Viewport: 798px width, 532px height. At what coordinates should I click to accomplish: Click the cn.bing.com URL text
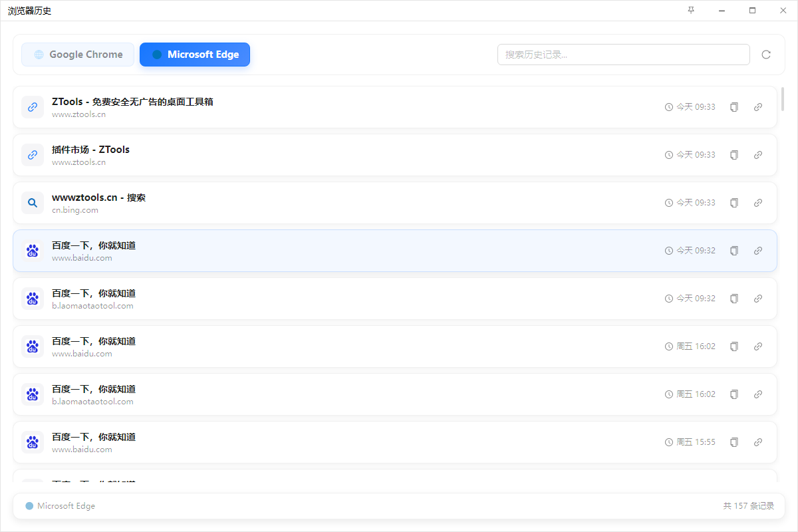tap(75, 210)
